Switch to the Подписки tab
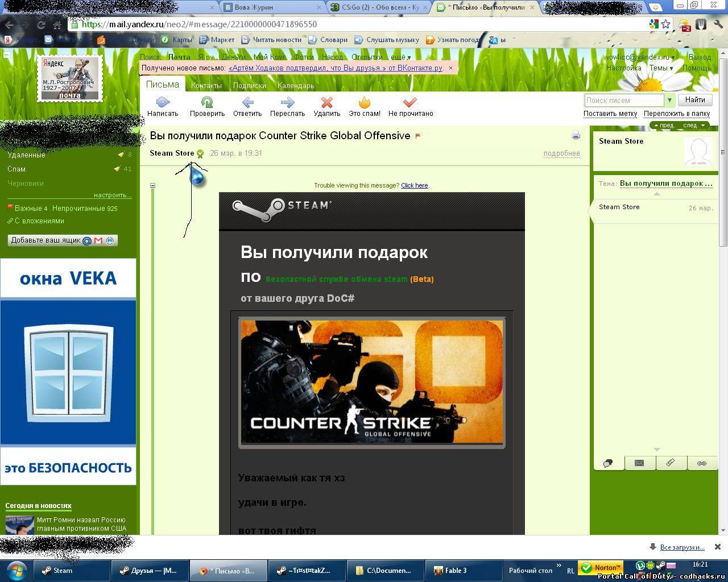728x582 pixels. [249, 85]
